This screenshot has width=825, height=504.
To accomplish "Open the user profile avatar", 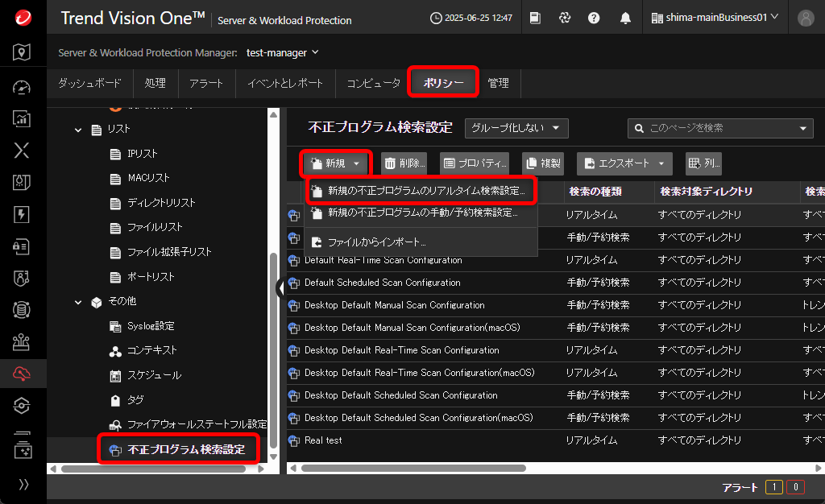I will click(x=806, y=18).
